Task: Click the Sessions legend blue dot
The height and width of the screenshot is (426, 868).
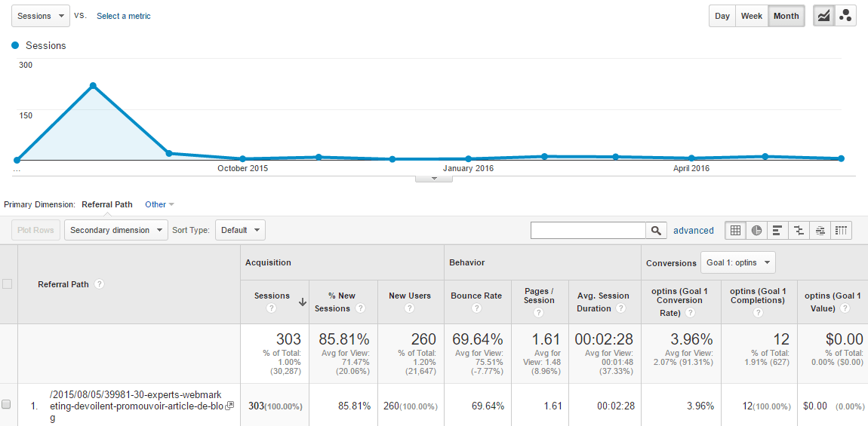Action: 16,45
